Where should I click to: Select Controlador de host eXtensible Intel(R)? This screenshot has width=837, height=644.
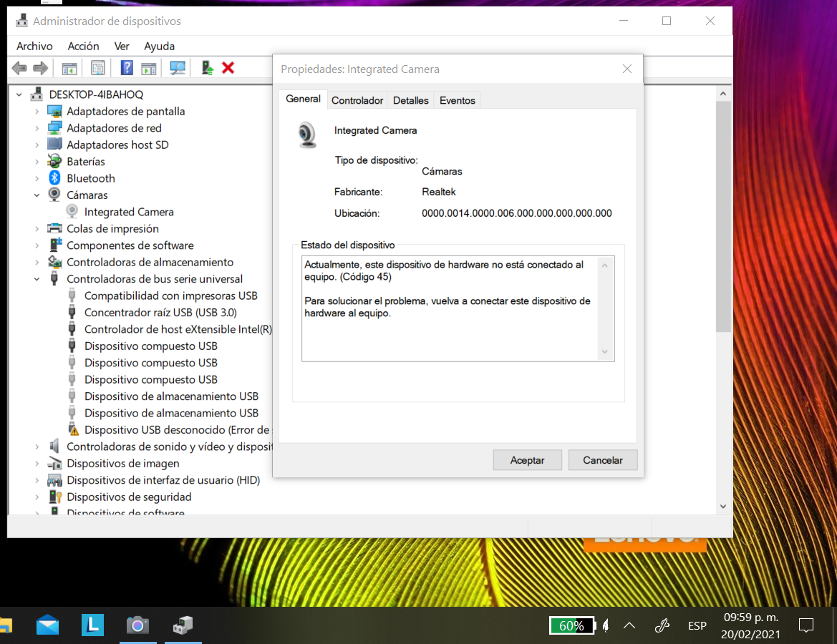178,329
